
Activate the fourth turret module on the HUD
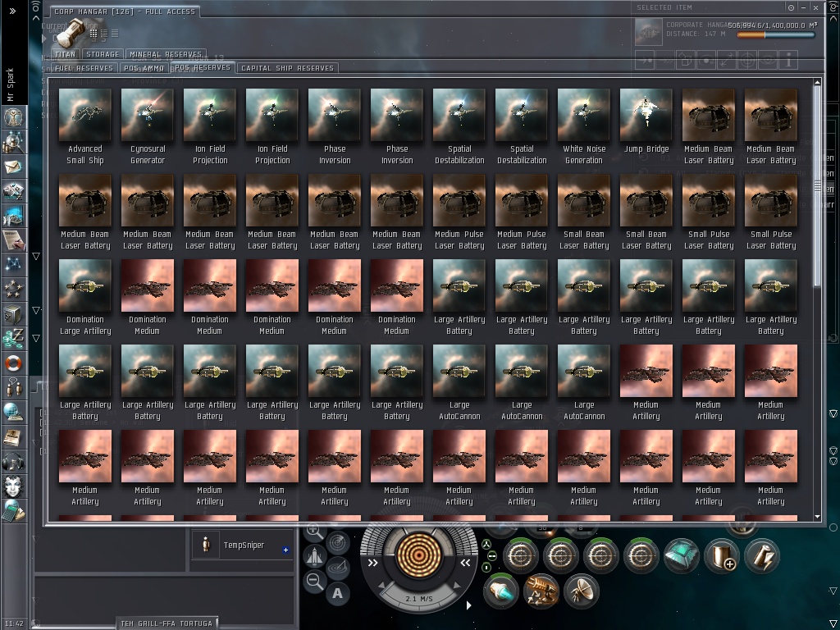pyautogui.click(x=640, y=556)
